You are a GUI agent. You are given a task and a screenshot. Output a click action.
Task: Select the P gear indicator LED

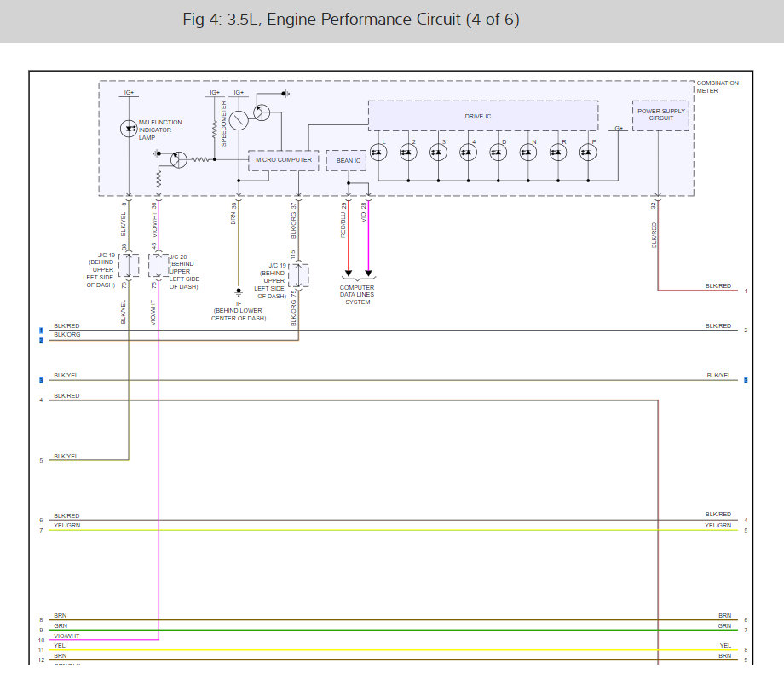(588, 152)
